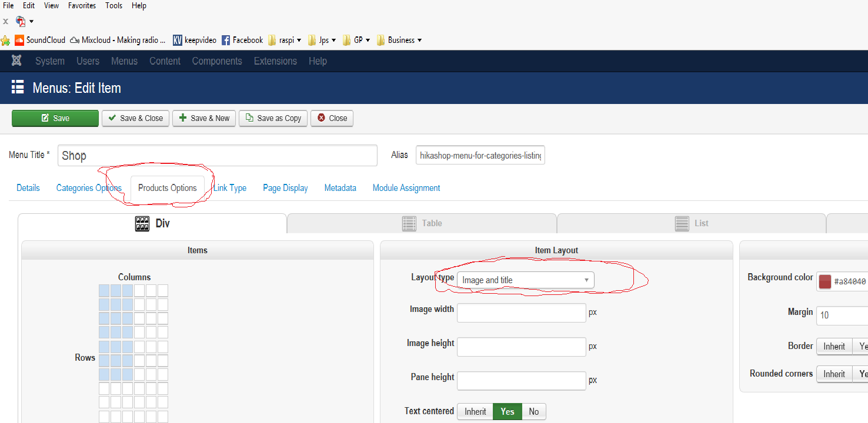Select the Products Options tab
Screen dimensions: 868x423
[x=168, y=188]
